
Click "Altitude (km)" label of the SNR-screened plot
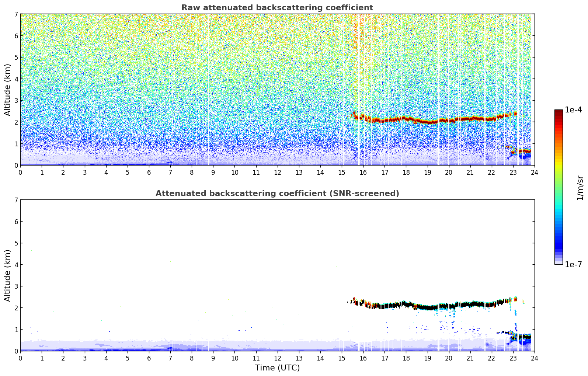tap(8, 275)
